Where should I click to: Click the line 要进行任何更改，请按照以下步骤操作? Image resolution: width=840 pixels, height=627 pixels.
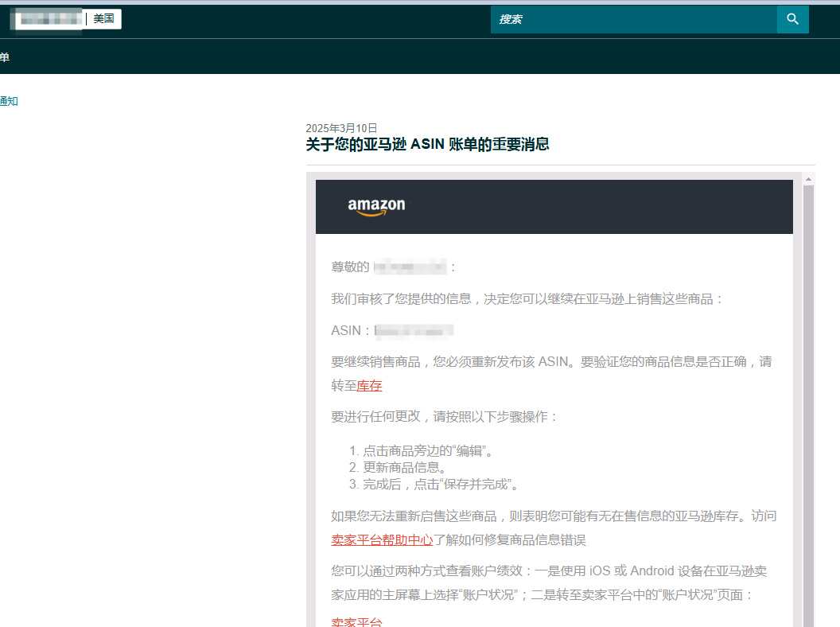coord(444,417)
